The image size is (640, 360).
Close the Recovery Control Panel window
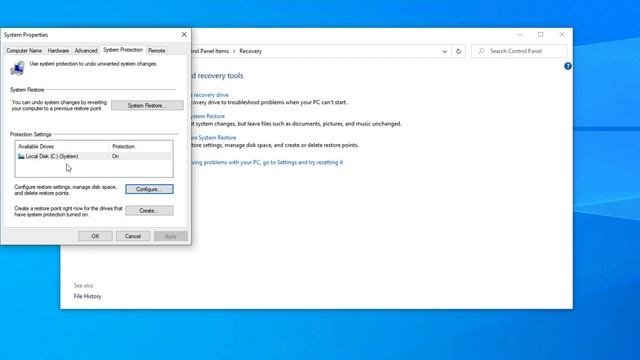(x=562, y=35)
